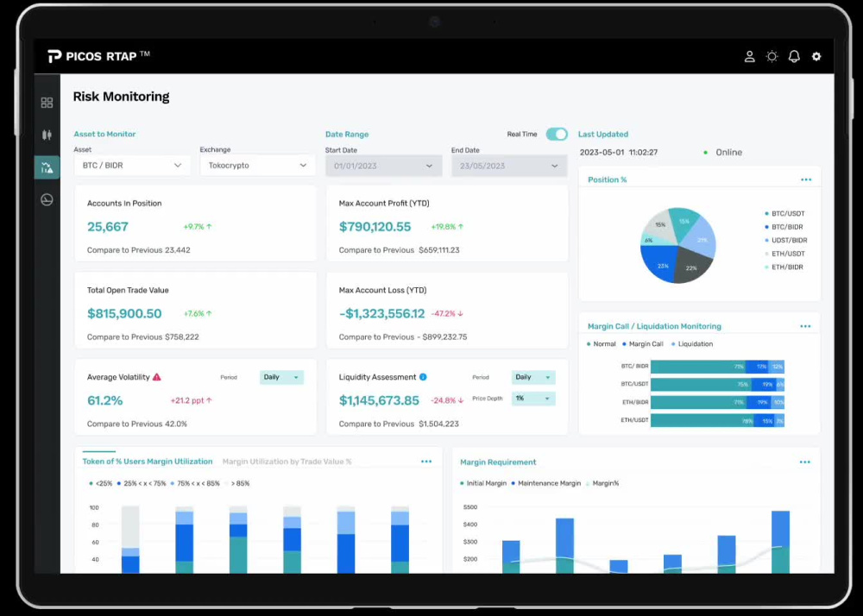Toggle 75% < x < 85% legend item
Image resolution: width=863 pixels, height=616 pixels.
tap(195, 483)
